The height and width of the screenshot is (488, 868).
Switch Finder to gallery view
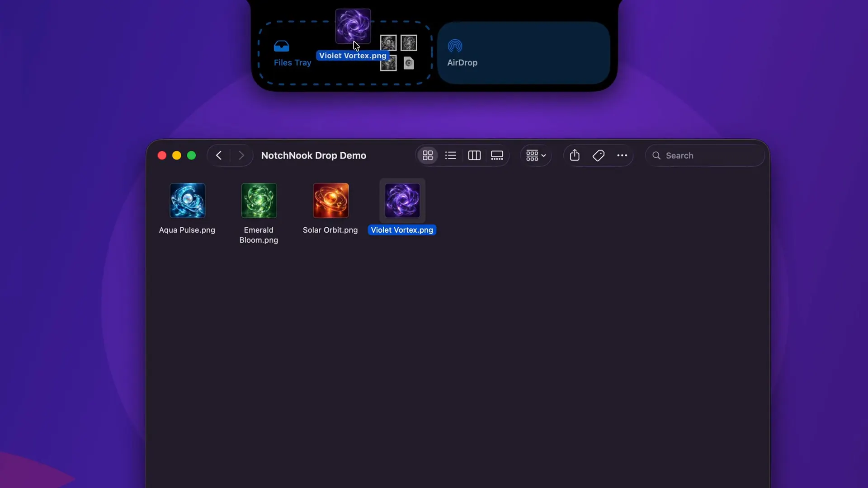(x=497, y=155)
